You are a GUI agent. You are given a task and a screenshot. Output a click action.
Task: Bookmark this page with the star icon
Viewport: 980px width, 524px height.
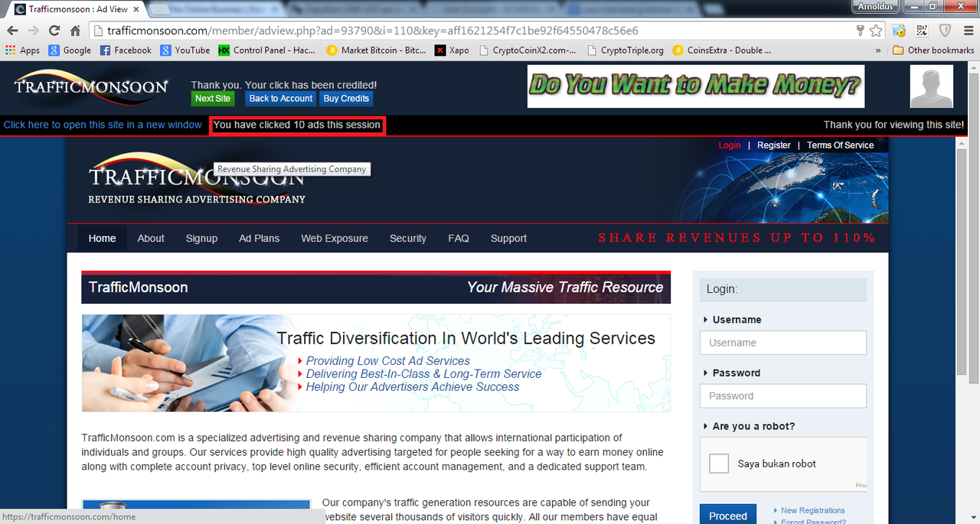[876, 31]
